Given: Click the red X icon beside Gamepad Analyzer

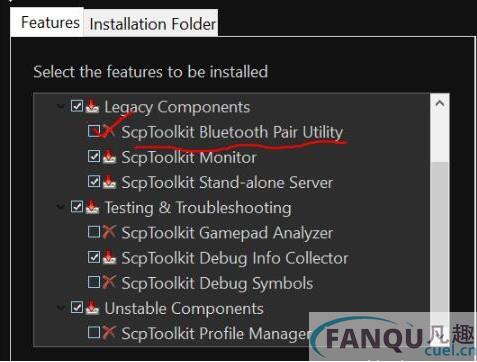Looking at the screenshot, I should tap(109, 232).
